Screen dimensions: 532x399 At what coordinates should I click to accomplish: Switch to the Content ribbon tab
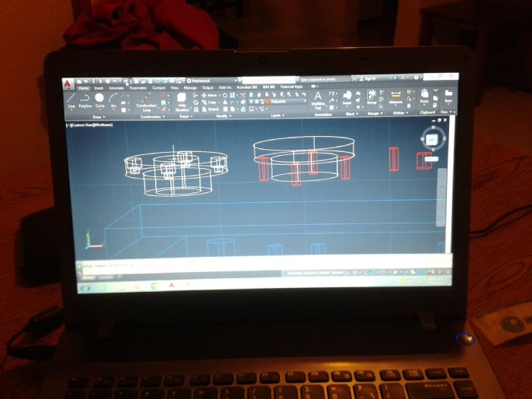pyautogui.click(x=158, y=88)
